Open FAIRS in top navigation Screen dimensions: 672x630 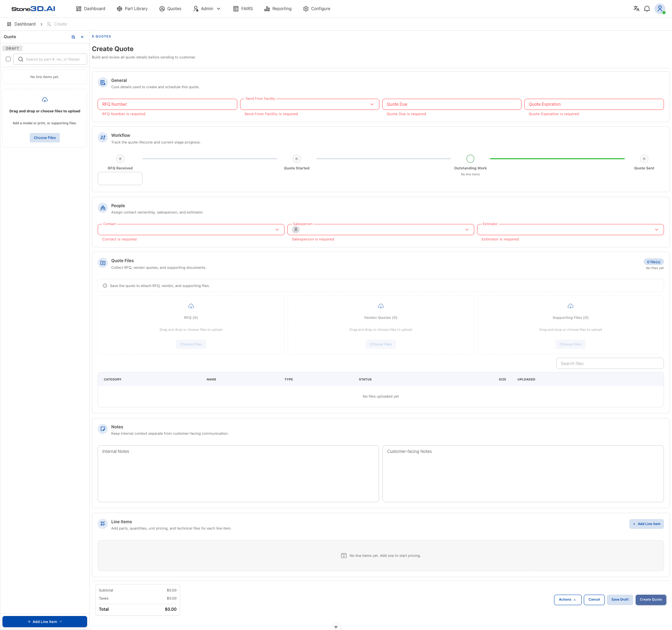pyautogui.click(x=243, y=9)
